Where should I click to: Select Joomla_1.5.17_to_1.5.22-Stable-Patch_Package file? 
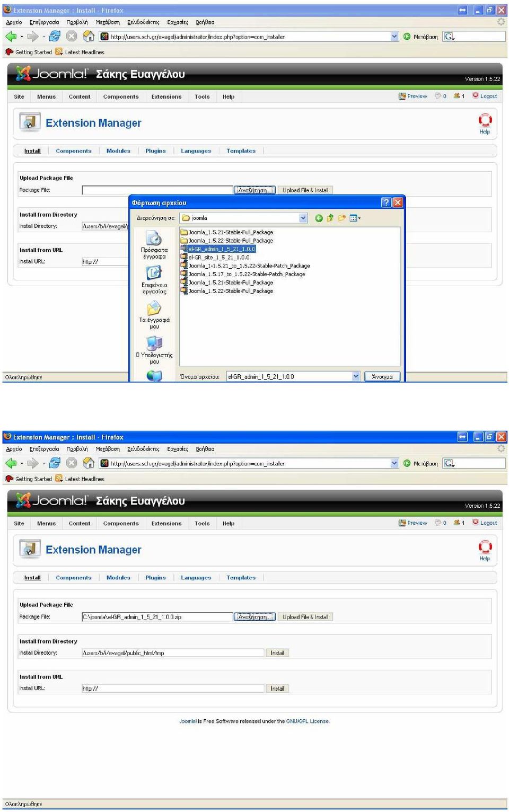(243, 275)
